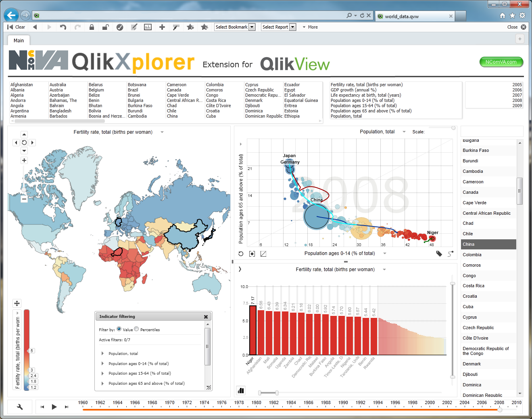
Task: Click the tag labels icon under scatter plot
Action: [x=439, y=254]
